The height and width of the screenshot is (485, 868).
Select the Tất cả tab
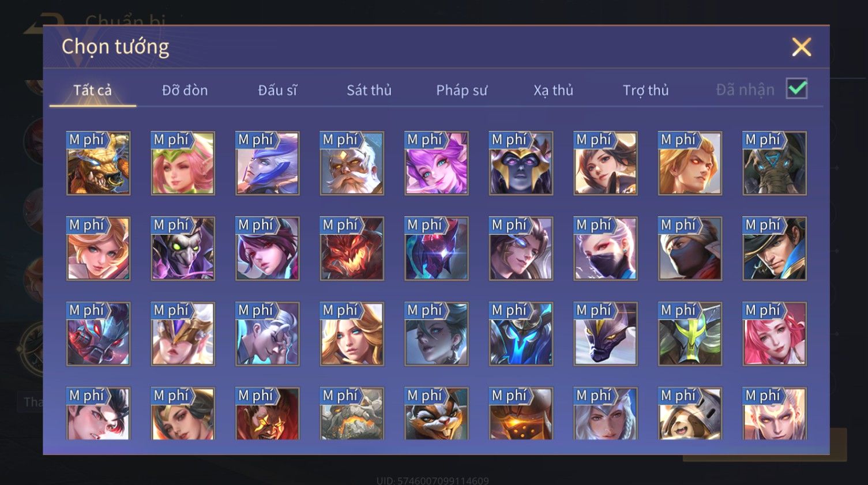click(92, 90)
